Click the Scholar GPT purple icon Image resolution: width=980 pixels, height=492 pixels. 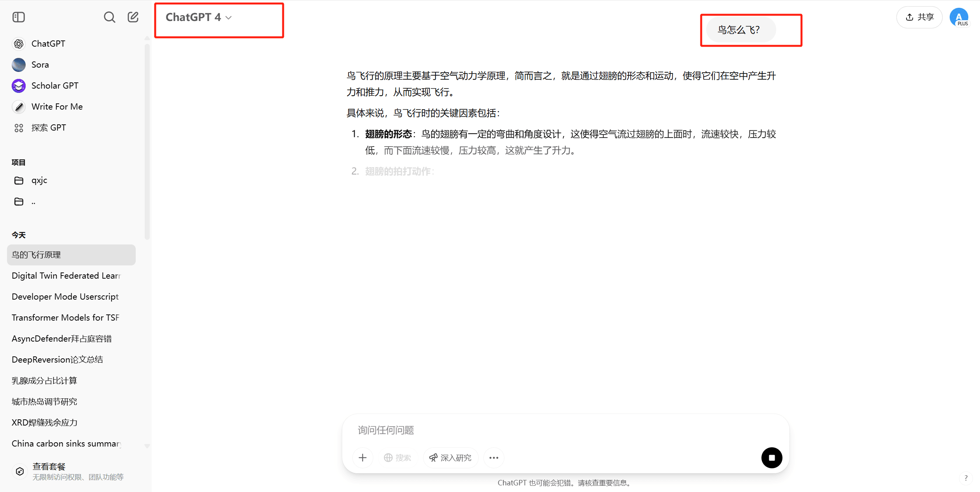(19, 86)
